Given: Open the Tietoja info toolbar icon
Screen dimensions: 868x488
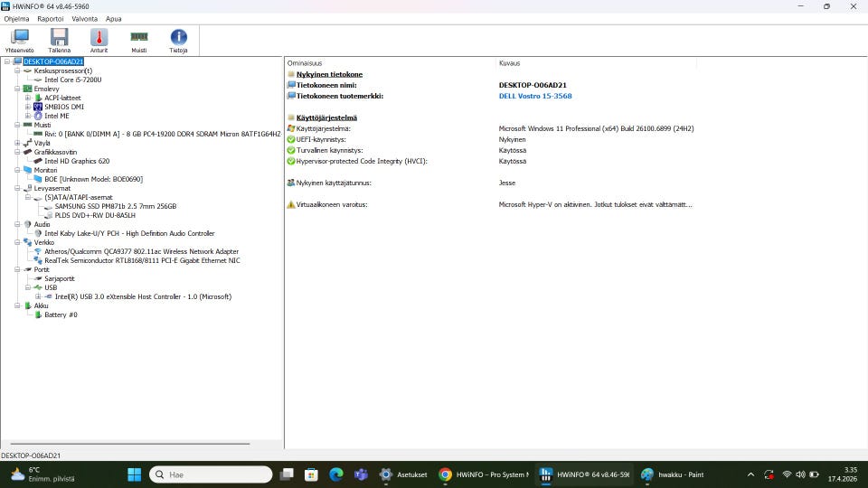Looking at the screenshot, I should [178, 41].
